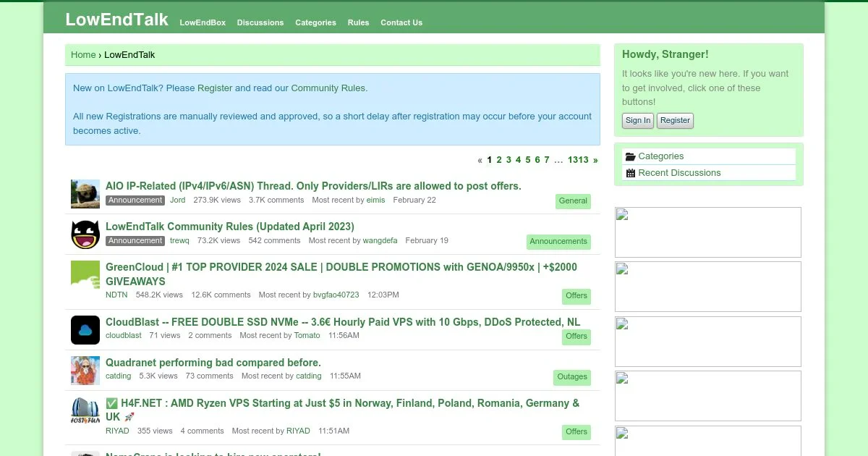Click the Categories folder icon in sidebar

coord(630,156)
